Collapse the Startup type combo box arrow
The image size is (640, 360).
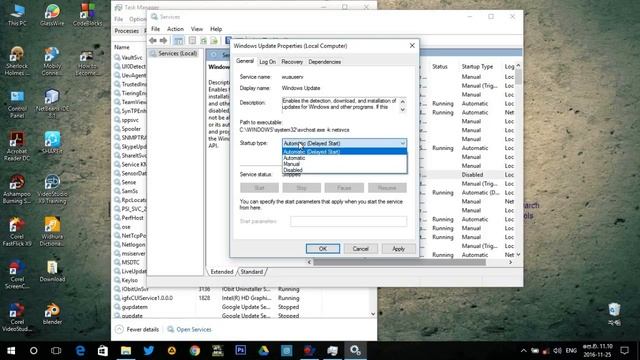click(x=402, y=143)
